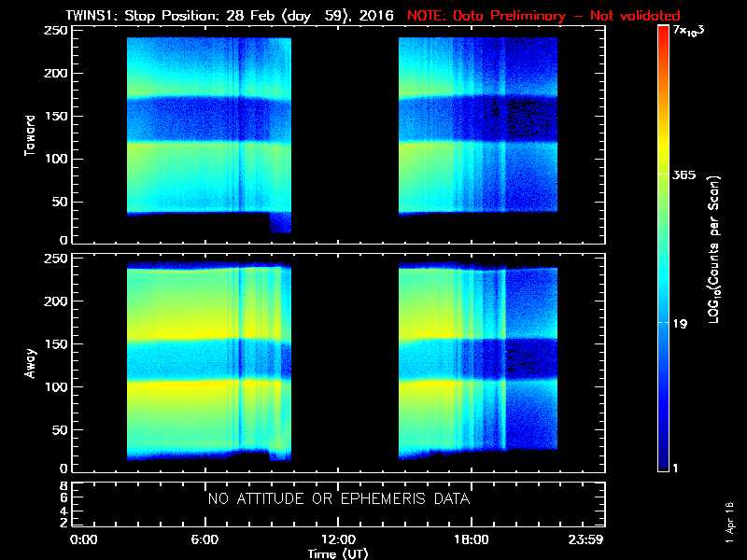747x560 pixels.
Task: Click the '250' tick on the Away axis
Action: 56,259
